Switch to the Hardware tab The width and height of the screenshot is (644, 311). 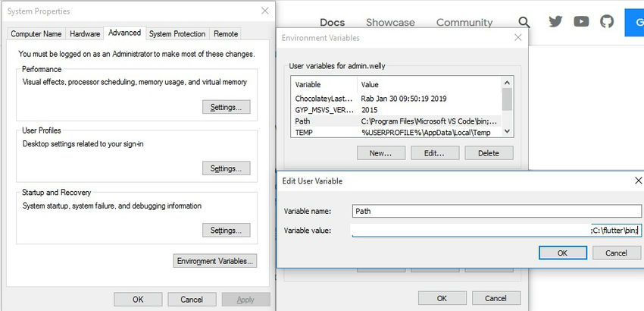coord(85,34)
